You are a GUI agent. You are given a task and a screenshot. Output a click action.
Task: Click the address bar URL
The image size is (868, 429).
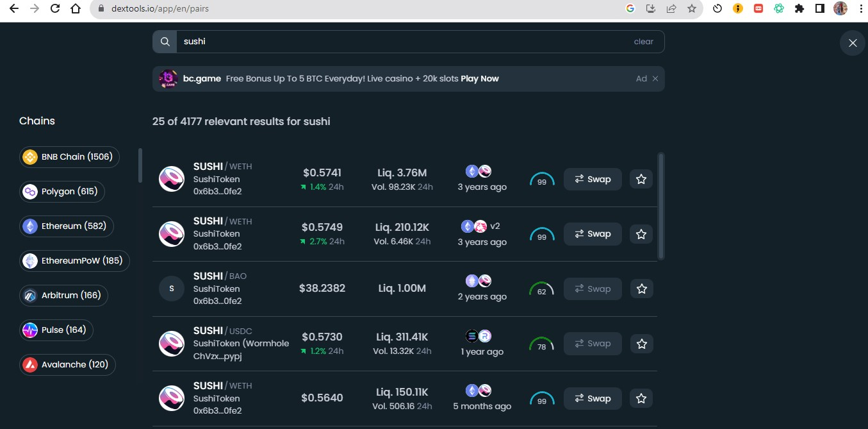click(x=160, y=9)
